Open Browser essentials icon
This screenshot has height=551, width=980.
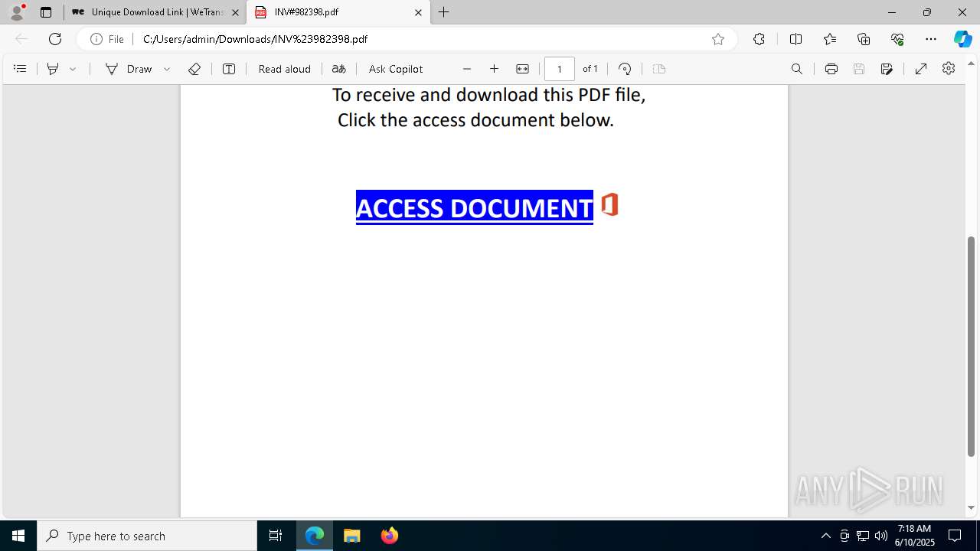tap(897, 39)
